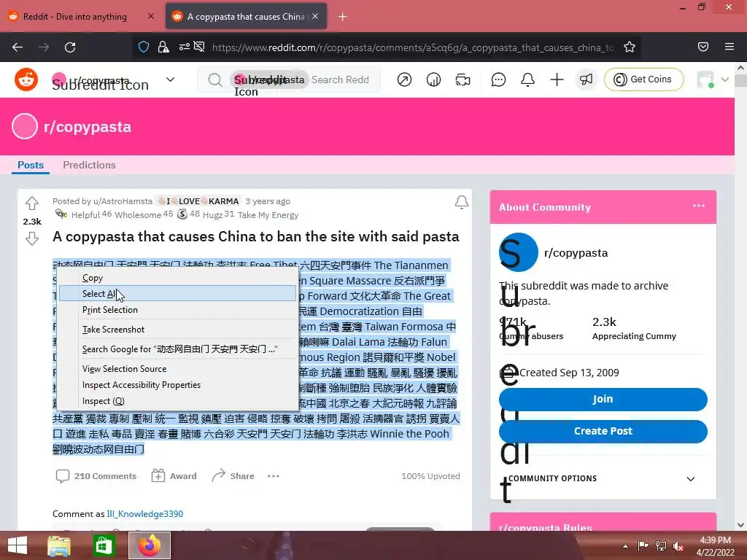Choose Inspect Accessibility Properties entry
This screenshot has height=560, width=747.
[177, 385]
